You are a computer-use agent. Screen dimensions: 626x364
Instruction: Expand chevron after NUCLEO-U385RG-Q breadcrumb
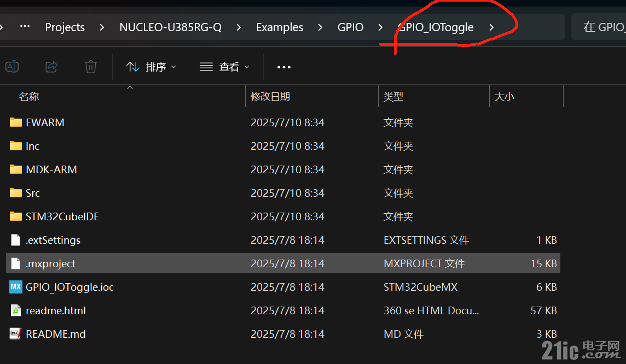pos(239,27)
